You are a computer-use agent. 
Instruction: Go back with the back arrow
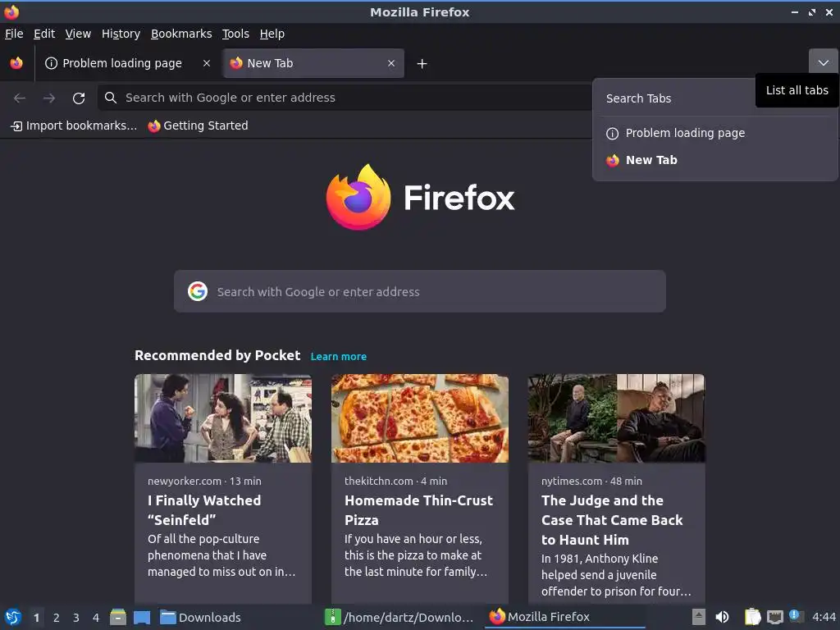[x=20, y=98]
